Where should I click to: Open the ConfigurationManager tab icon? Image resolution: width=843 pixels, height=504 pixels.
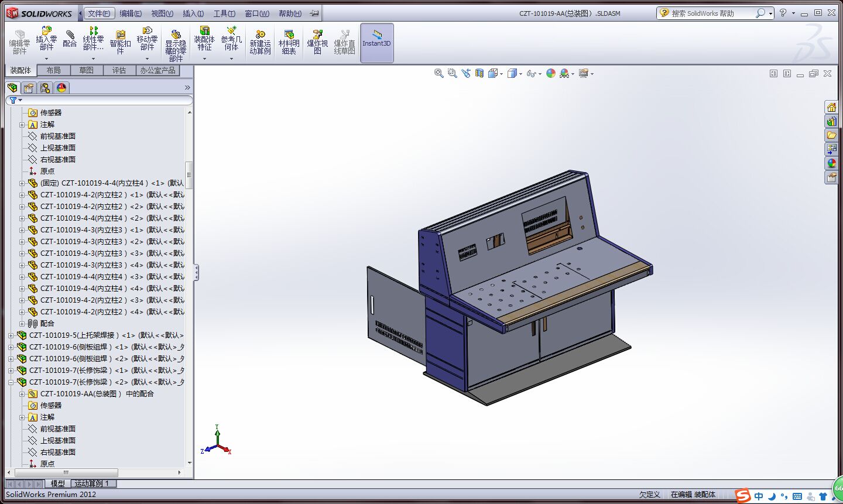click(45, 88)
